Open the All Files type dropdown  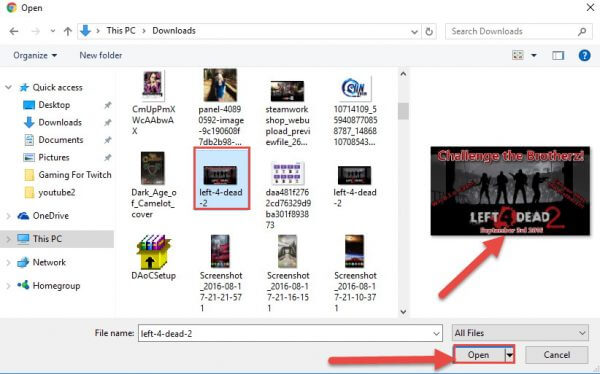coord(520,333)
